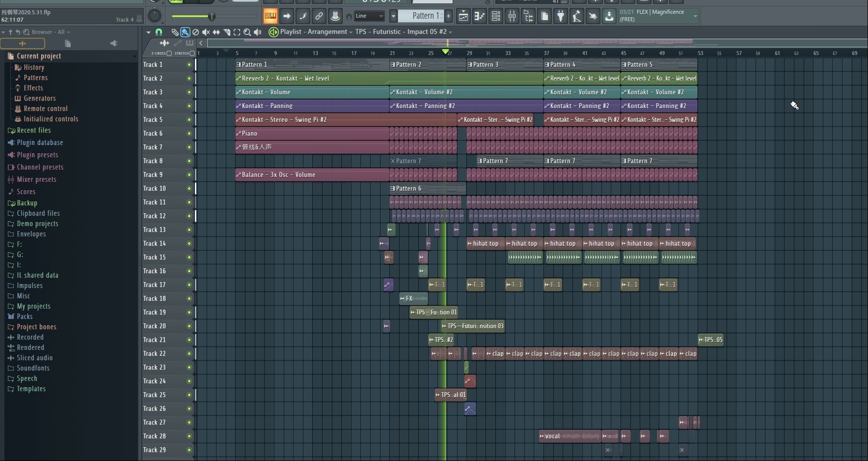The image size is (868, 461).
Task: Select the Pattern 1 name field
Action: point(421,16)
